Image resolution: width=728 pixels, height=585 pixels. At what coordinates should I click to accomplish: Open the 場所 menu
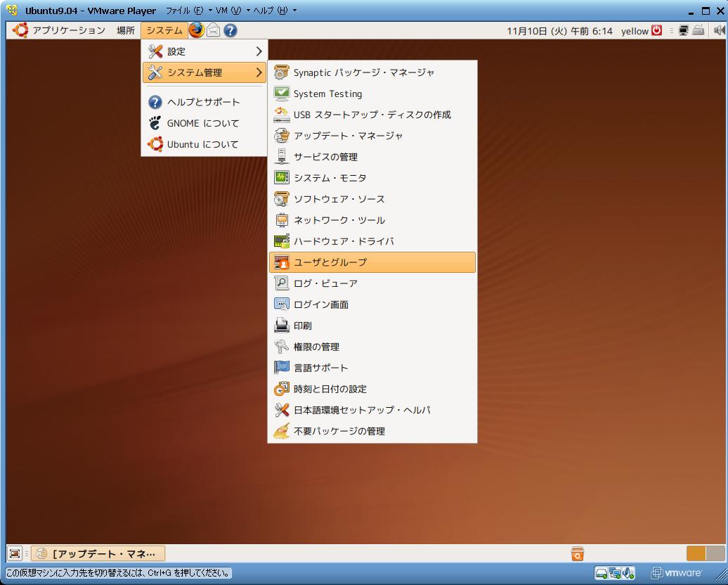coord(125,30)
